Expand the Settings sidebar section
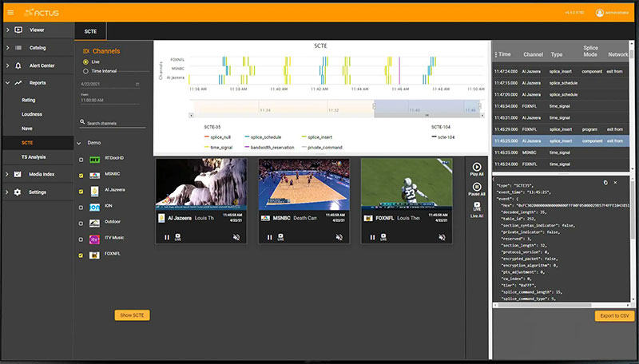This screenshot has height=364, width=639. [6, 192]
